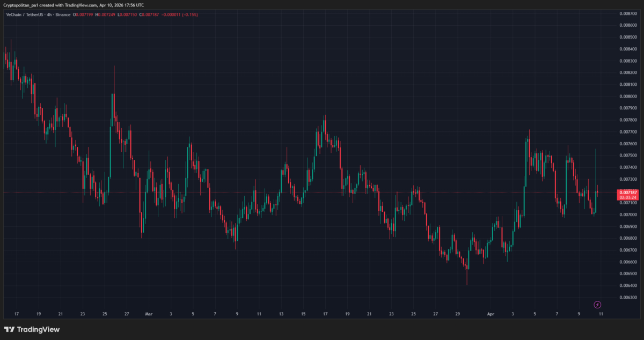Screen dimensions: 644x340
Task: Click the 'Apr' label on time axis
Action: pos(491,314)
